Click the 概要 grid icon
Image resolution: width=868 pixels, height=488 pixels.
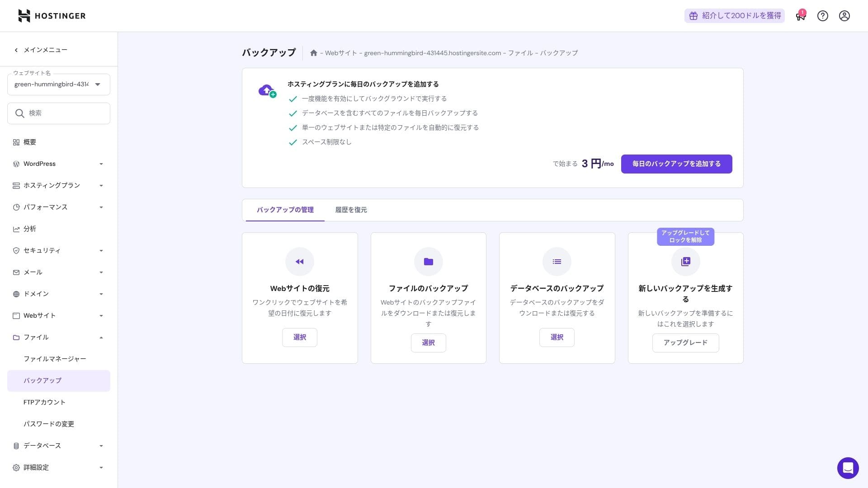click(x=16, y=142)
